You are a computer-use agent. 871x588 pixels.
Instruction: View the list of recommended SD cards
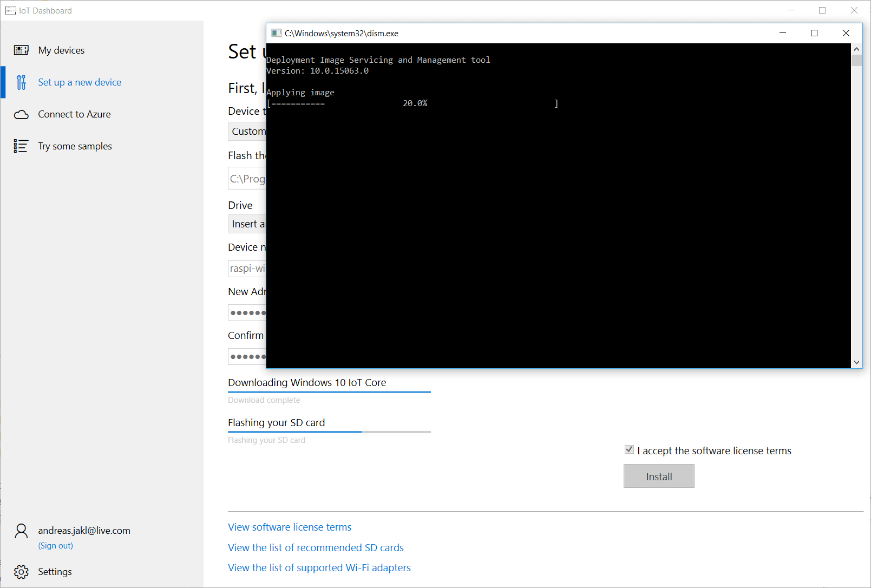(316, 547)
